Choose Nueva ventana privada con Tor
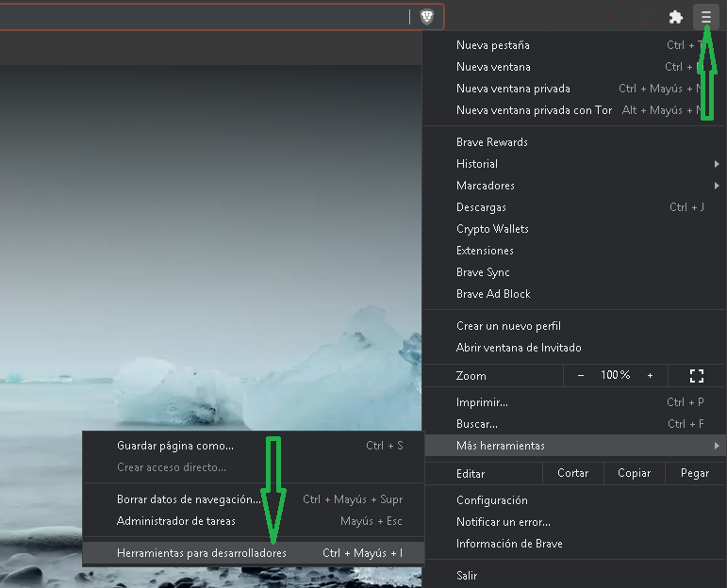 click(574, 110)
